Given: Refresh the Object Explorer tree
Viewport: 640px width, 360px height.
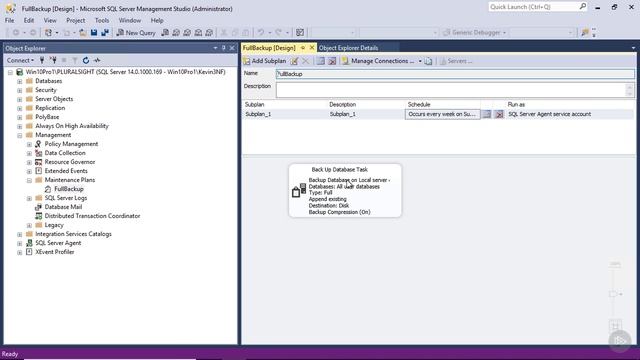Looking at the screenshot, I should click(86, 60).
